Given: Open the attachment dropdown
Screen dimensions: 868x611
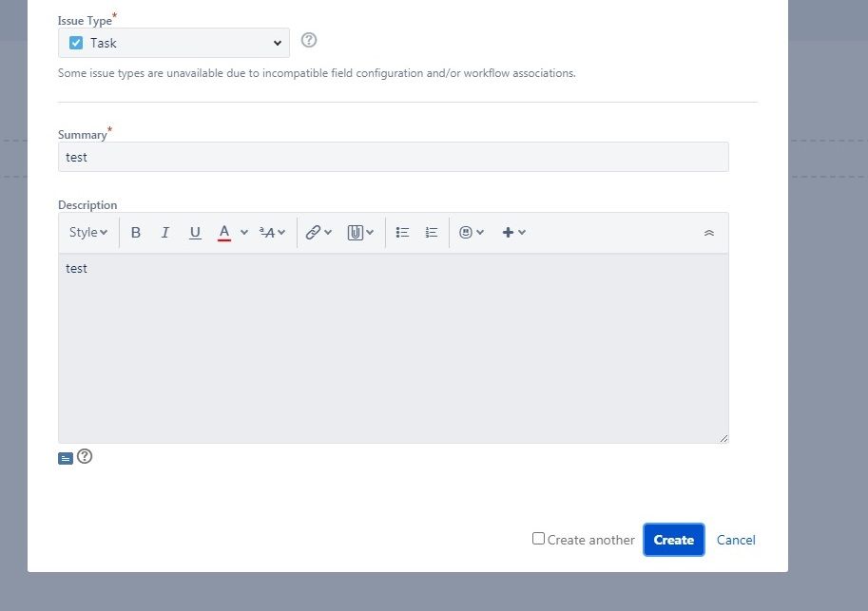Looking at the screenshot, I should coord(360,233).
